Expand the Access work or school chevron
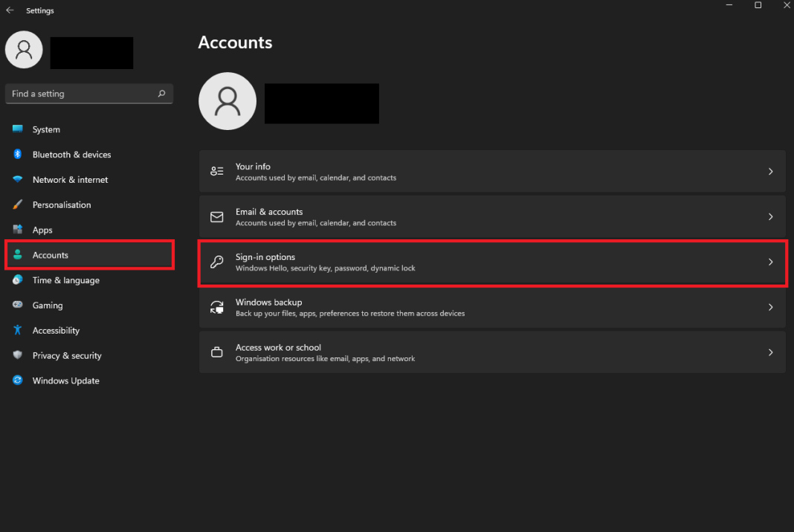The height and width of the screenshot is (532, 794). [771, 352]
